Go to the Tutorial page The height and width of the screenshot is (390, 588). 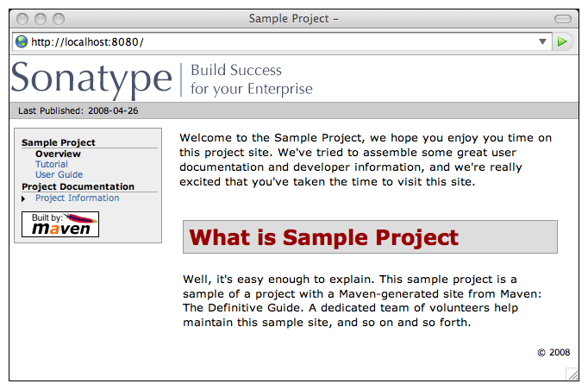pos(51,164)
